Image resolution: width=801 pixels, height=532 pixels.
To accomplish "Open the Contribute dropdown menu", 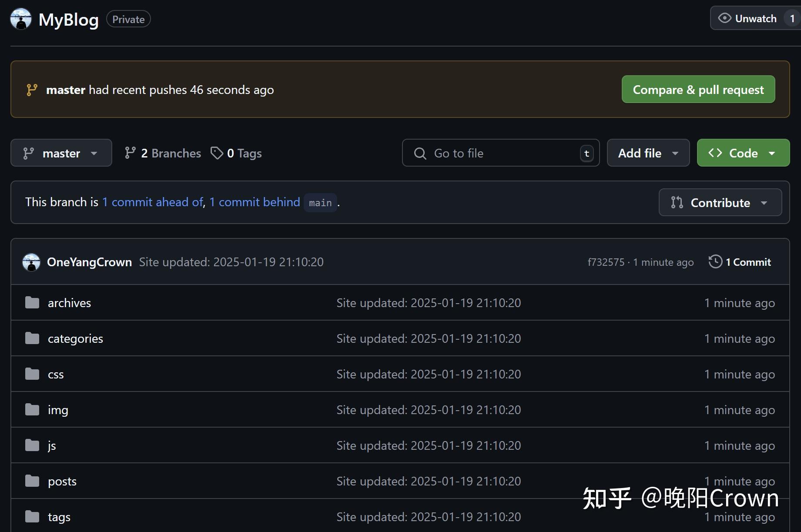I will (x=720, y=203).
